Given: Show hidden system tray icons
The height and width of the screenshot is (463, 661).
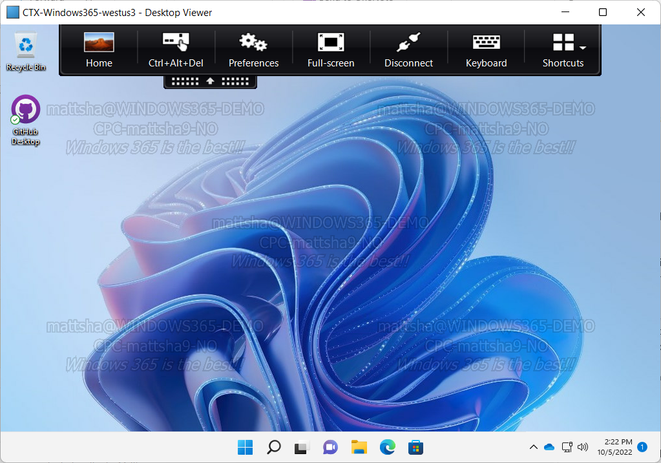Looking at the screenshot, I should (533, 447).
